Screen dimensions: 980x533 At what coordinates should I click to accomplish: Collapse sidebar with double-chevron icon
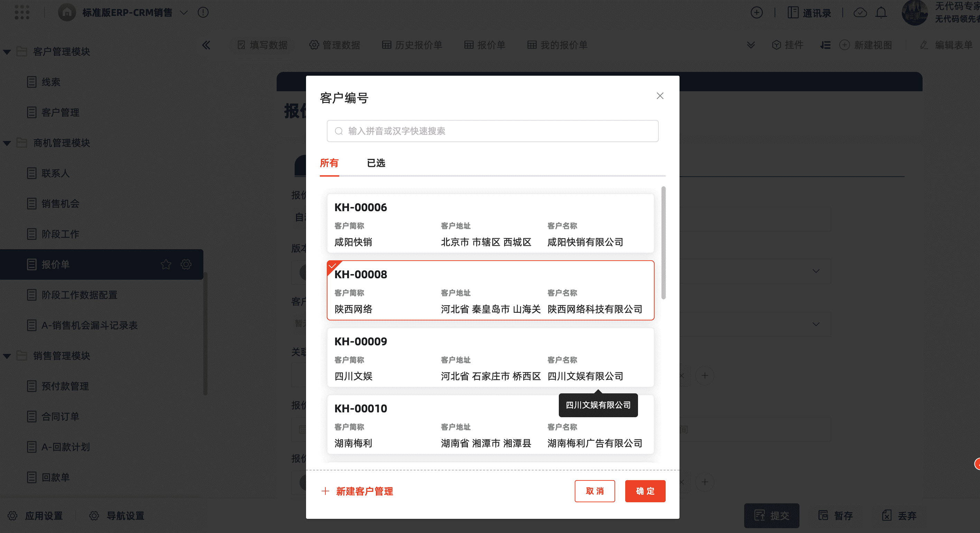tap(206, 45)
